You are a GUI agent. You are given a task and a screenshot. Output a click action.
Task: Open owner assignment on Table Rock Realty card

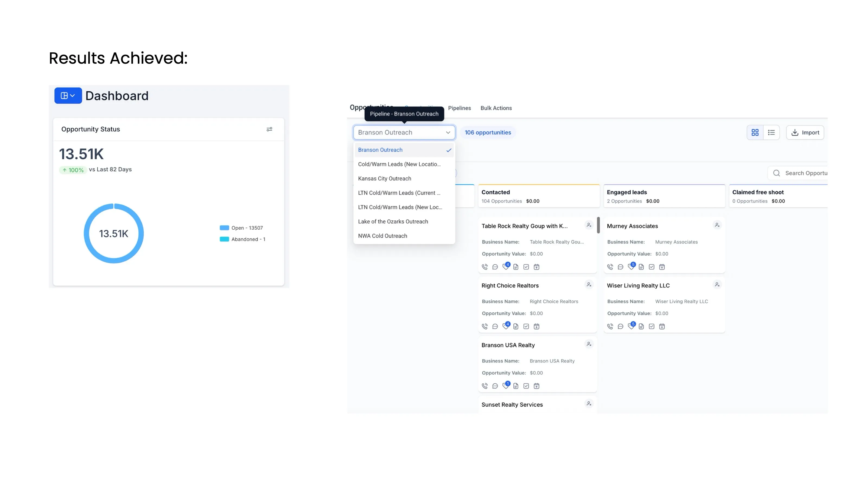click(x=589, y=225)
